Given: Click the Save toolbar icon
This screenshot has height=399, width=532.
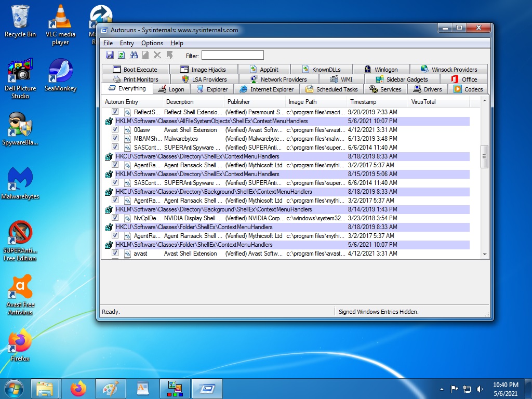Looking at the screenshot, I should pyautogui.click(x=109, y=55).
